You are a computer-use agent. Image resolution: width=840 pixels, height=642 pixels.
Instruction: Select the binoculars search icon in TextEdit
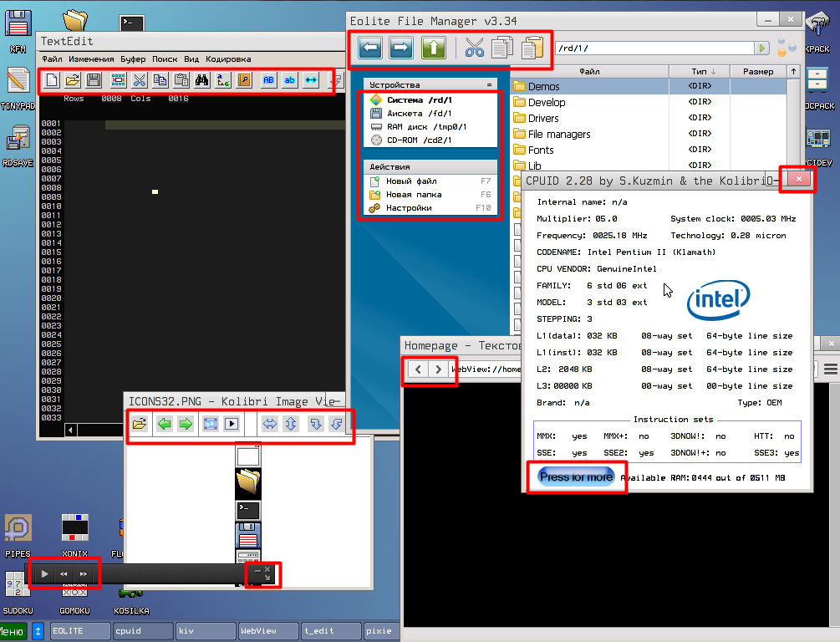(202, 80)
